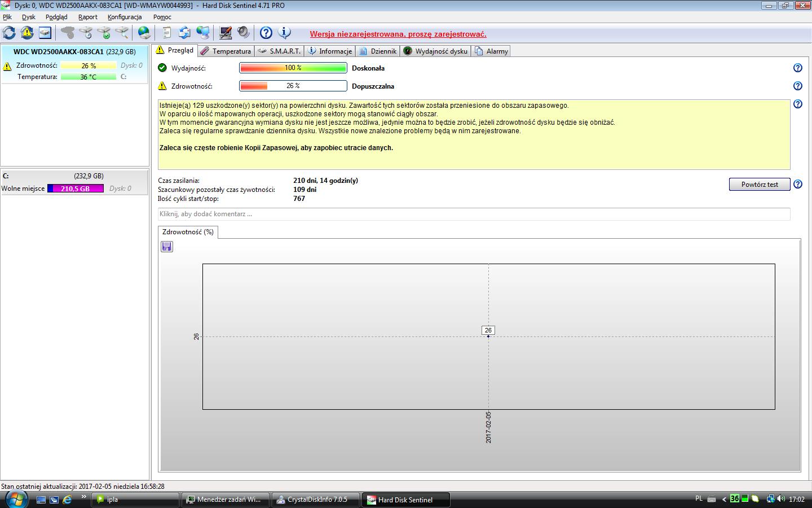Open Internet Explorer from quick launch
Image resolution: width=812 pixels, height=508 pixels.
point(67,500)
